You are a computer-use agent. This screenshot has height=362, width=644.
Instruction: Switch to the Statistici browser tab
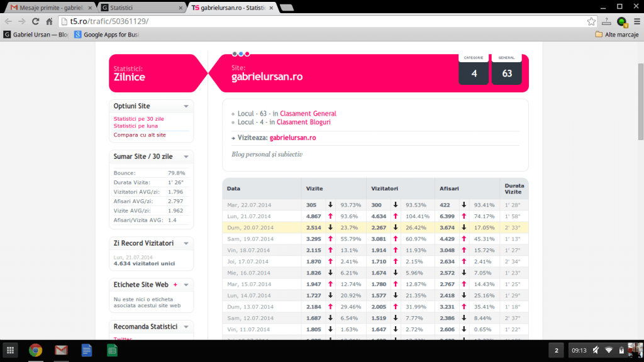pyautogui.click(x=142, y=8)
